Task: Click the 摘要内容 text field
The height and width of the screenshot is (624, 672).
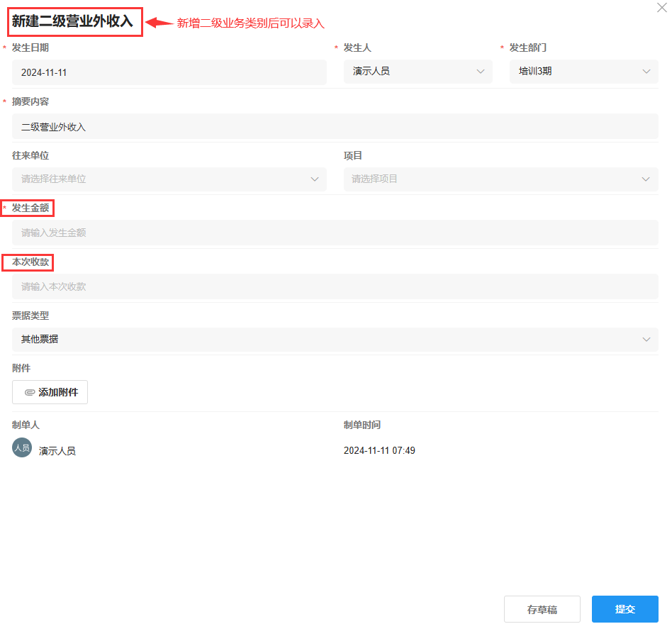Action: click(335, 126)
